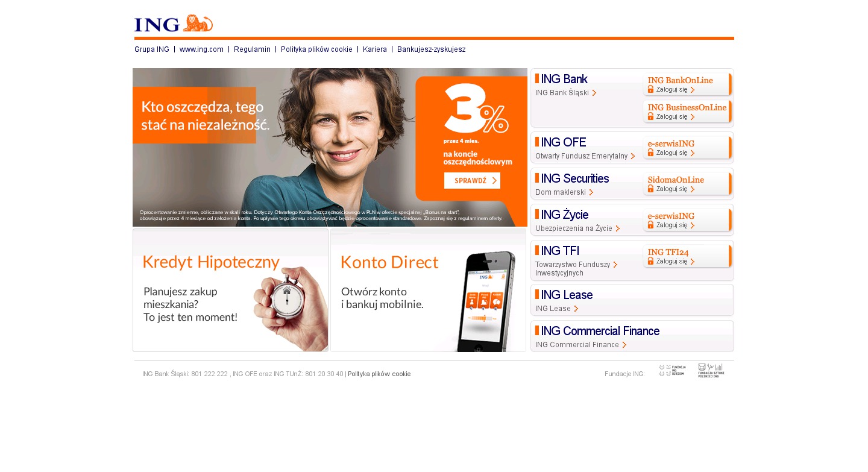Open the ING Lease link
Screen dimensions: 868x472
553,309
